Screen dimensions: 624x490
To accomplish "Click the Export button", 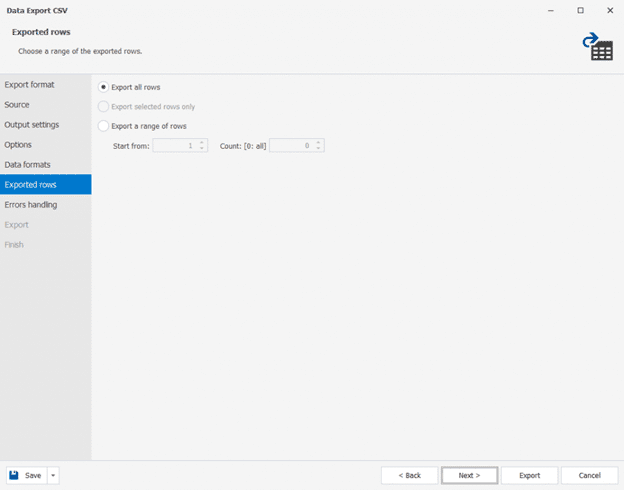I will click(x=529, y=475).
